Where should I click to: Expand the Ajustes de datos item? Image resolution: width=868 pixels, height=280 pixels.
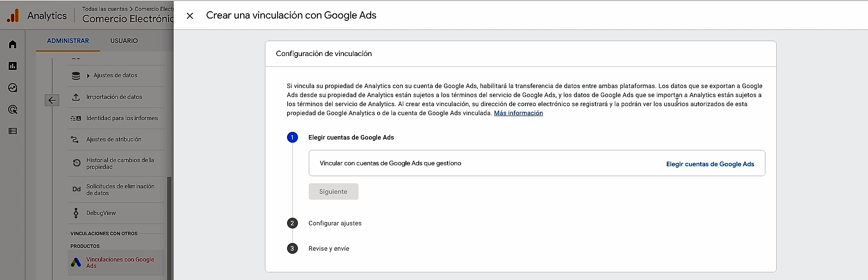point(88,75)
